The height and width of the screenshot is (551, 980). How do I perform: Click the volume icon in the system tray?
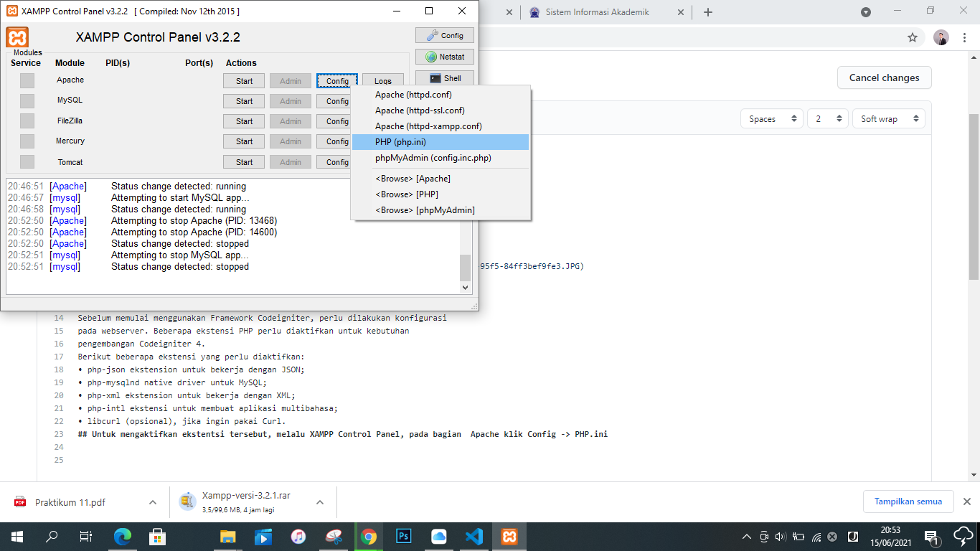coord(781,536)
